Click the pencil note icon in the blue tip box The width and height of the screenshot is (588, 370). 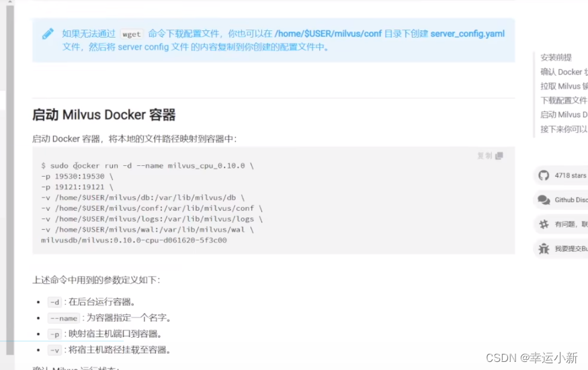pyautogui.click(x=48, y=34)
